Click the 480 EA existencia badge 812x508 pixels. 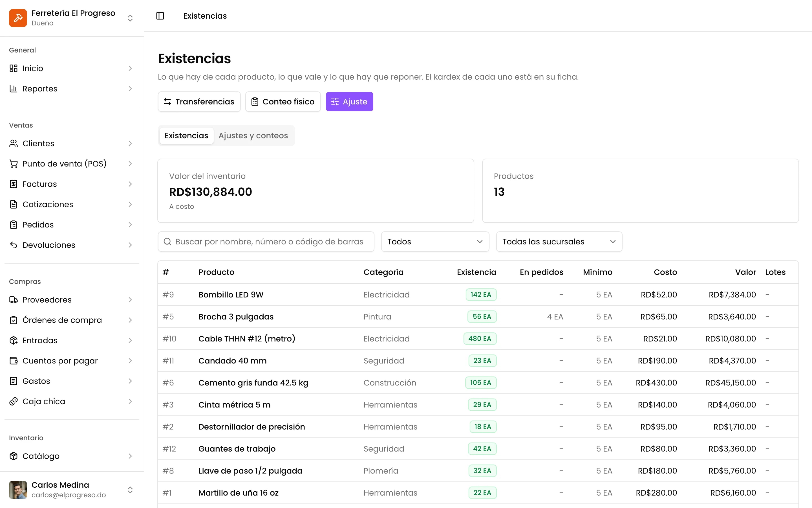click(480, 339)
